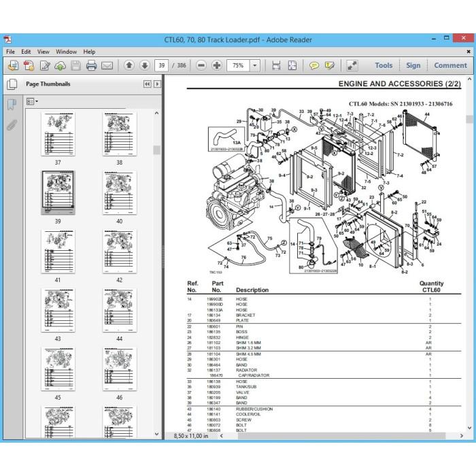Image resolution: width=476 pixels, height=476 pixels.
Task: Add a sticky note comment
Action: pyautogui.click(x=314, y=65)
